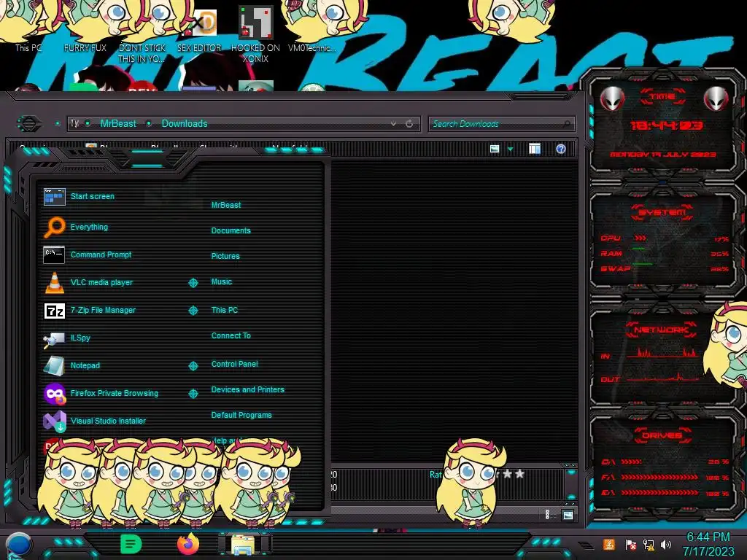Open address bar history dropdown
Screen dimensions: 747x560
(x=393, y=123)
